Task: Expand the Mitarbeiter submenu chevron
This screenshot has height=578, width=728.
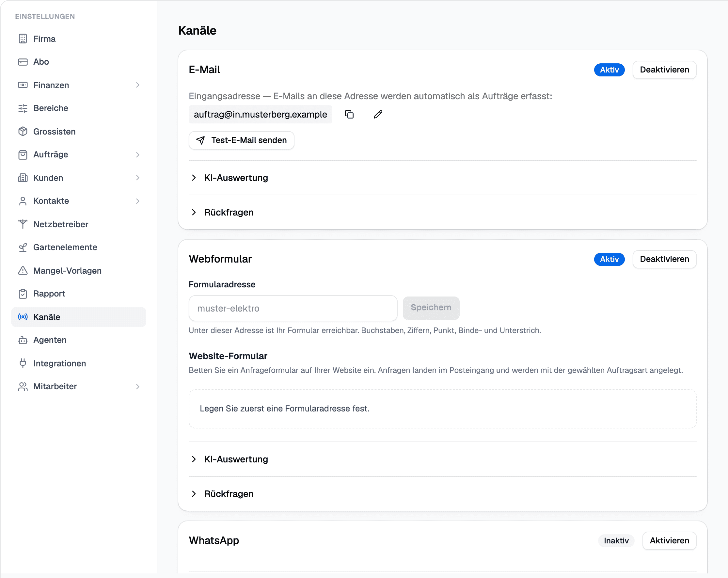Action: (x=137, y=386)
